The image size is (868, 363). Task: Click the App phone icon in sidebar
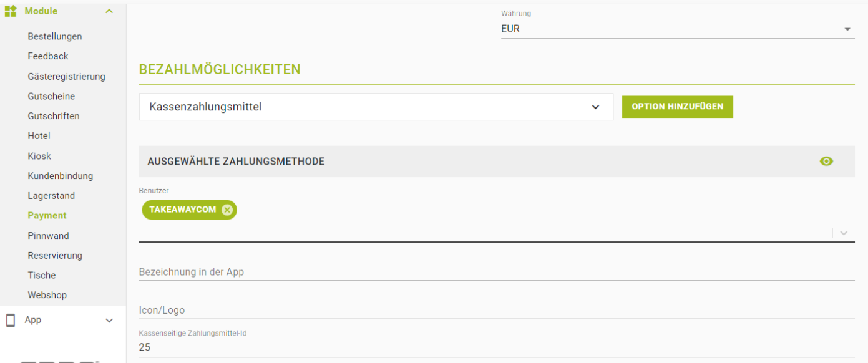pyautogui.click(x=11, y=320)
